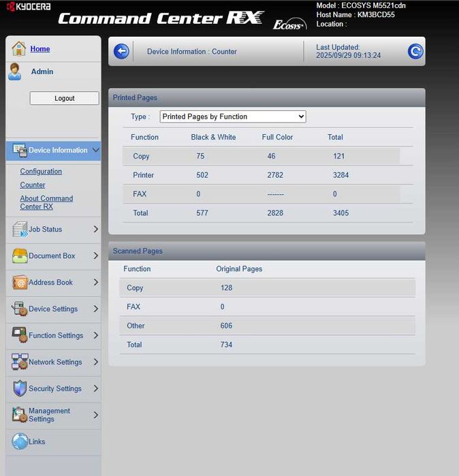Open the Job Status menu label
Screen dimensions: 459x476
coord(45,229)
